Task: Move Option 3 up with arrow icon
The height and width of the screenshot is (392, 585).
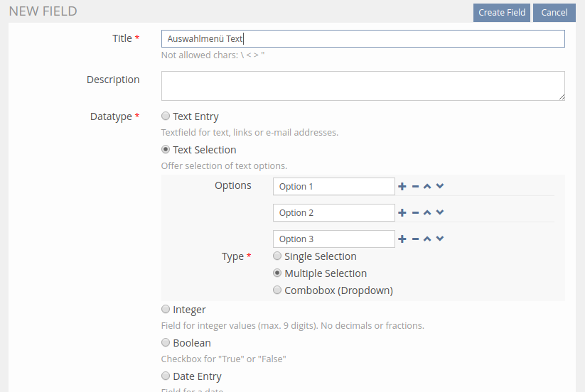Action: click(427, 239)
